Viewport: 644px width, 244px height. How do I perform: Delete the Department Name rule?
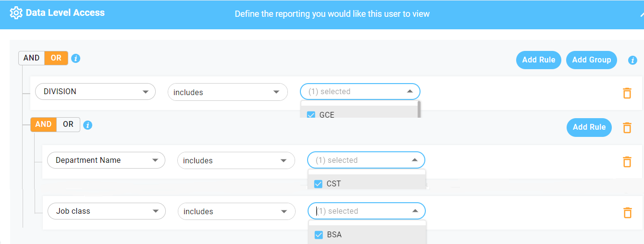627,161
